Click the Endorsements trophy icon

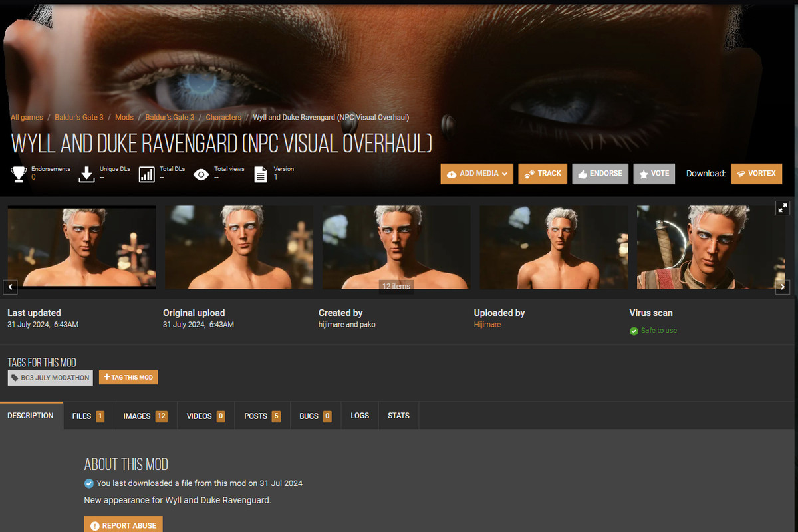[19, 174]
